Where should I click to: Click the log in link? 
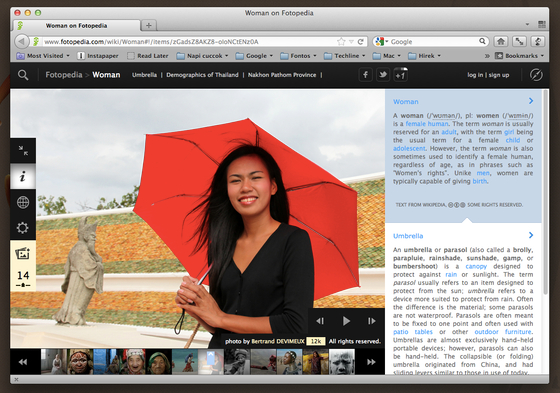(x=475, y=75)
